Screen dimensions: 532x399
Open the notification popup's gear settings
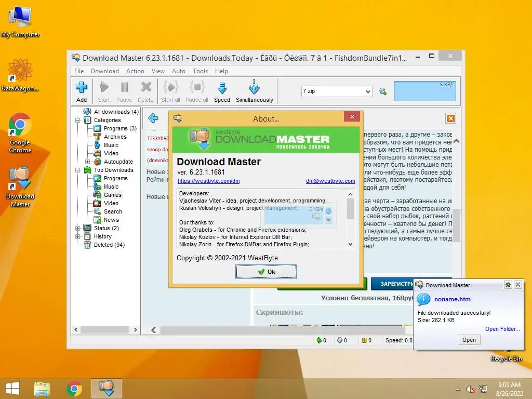tap(508, 285)
